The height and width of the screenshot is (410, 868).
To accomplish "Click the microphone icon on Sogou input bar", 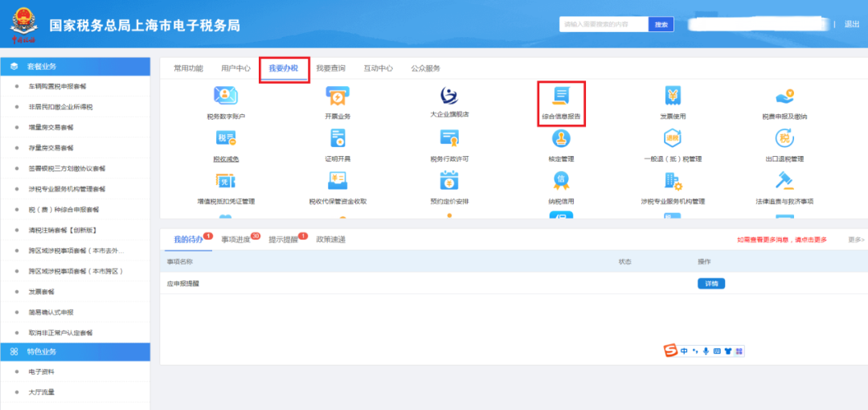I will pyautogui.click(x=706, y=351).
